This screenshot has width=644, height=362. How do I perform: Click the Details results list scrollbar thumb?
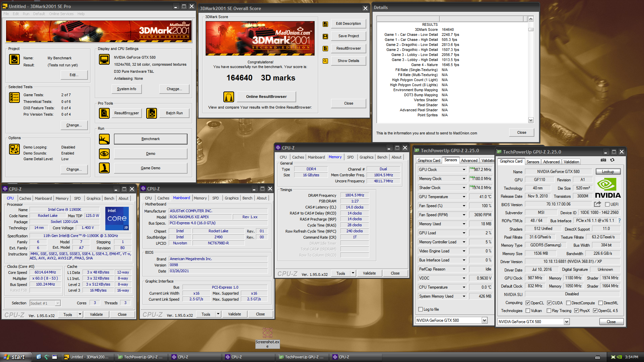531,29
